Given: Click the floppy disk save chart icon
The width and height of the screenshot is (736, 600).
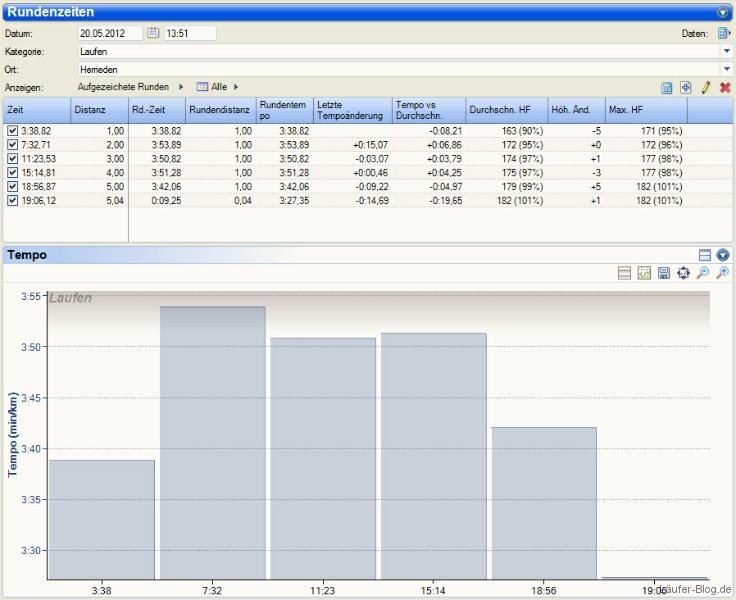Looking at the screenshot, I should pyautogui.click(x=664, y=273).
